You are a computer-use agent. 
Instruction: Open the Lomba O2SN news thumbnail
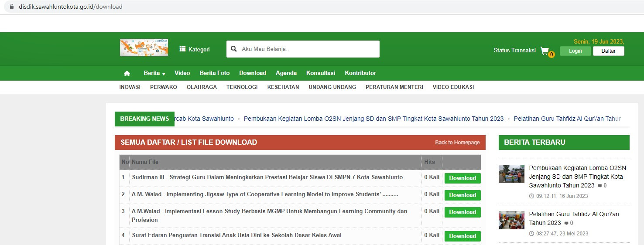click(511, 174)
